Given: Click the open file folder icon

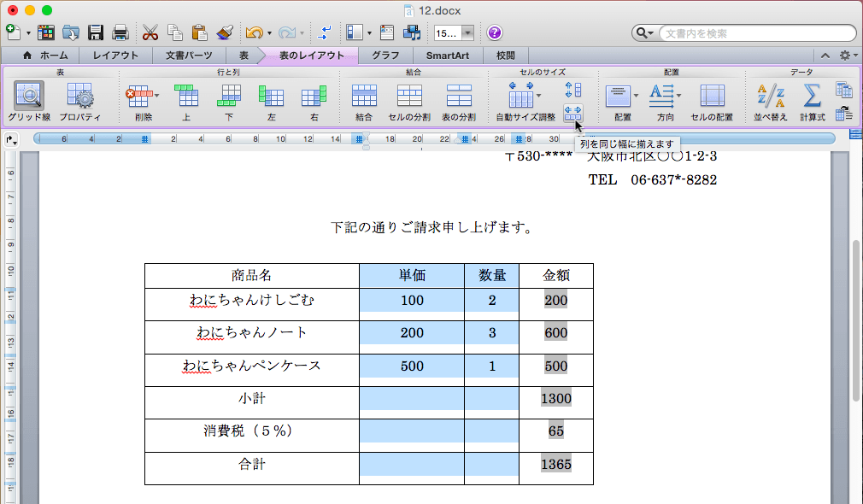Looking at the screenshot, I should (x=70, y=33).
